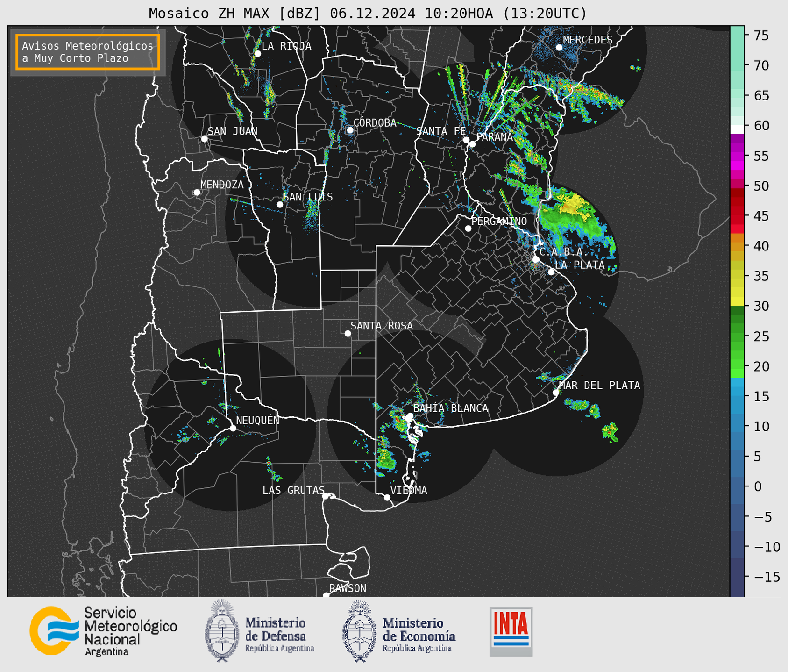Click the PERGAMINO city marker dot

point(468,229)
